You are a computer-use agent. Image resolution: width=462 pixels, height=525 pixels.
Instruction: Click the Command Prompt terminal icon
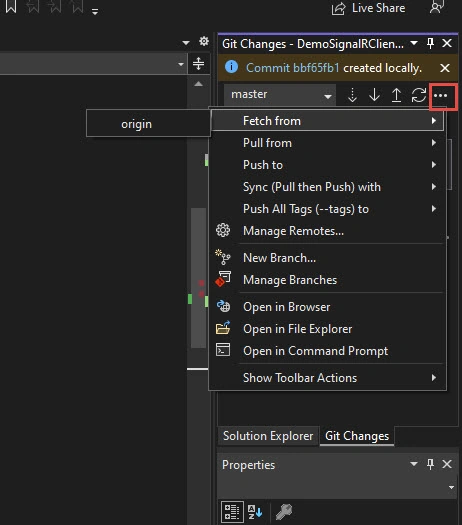click(223, 350)
